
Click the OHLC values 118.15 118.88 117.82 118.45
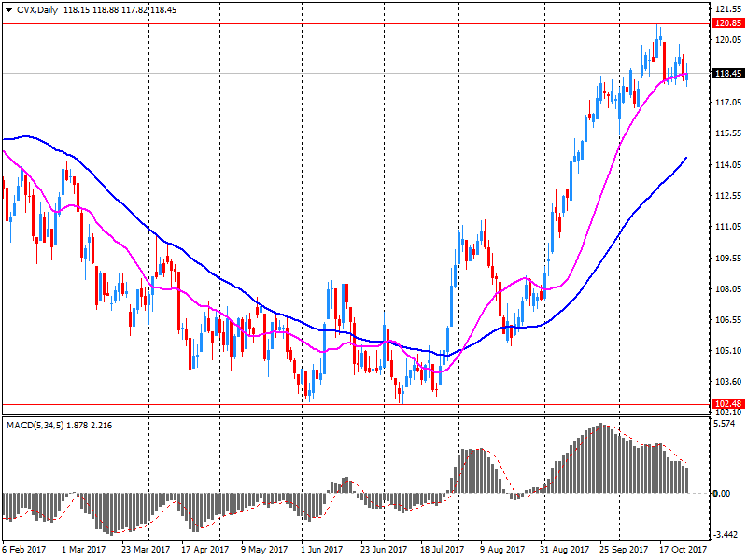click(120, 10)
